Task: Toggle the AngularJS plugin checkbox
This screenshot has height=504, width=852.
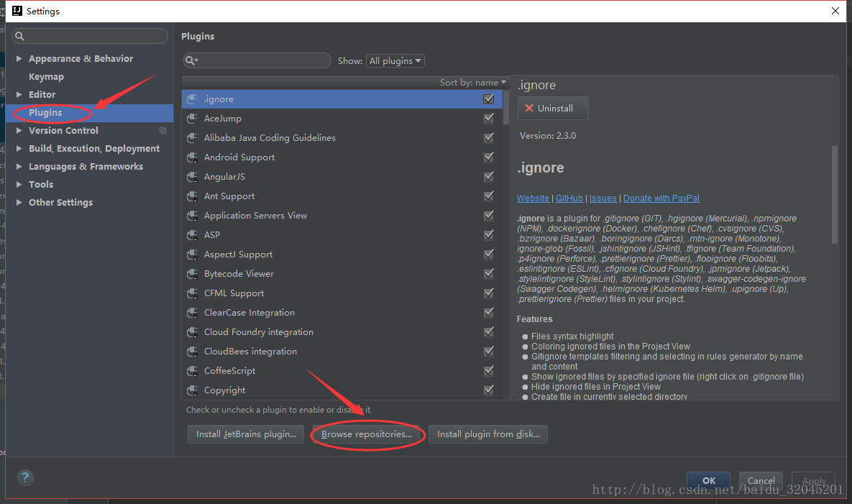Action: point(488,177)
